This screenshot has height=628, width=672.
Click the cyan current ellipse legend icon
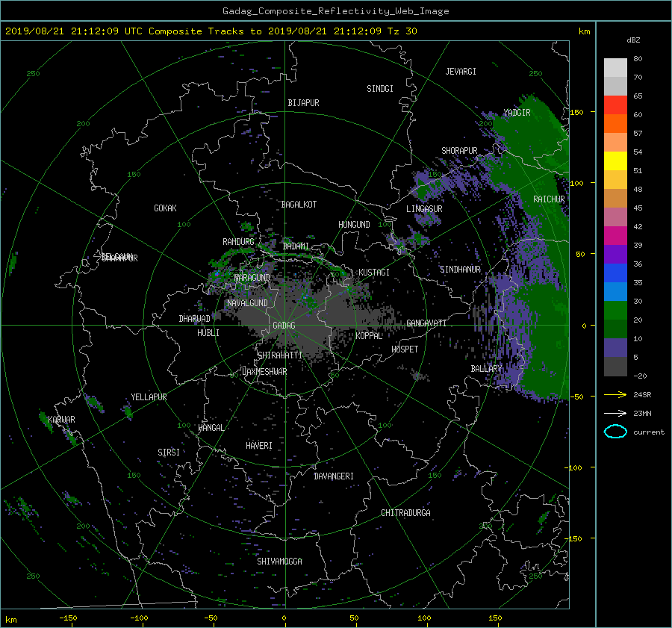[615, 432]
